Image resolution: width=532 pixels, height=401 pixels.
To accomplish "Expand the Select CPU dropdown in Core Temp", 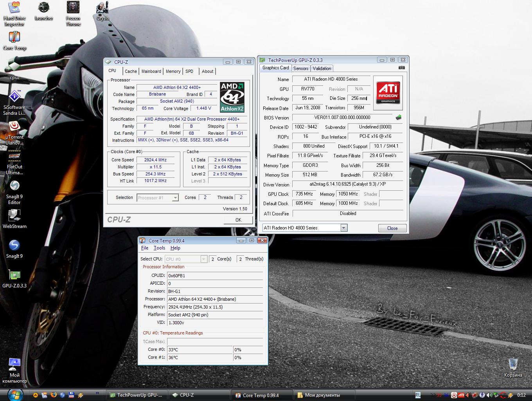I will [x=203, y=259].
